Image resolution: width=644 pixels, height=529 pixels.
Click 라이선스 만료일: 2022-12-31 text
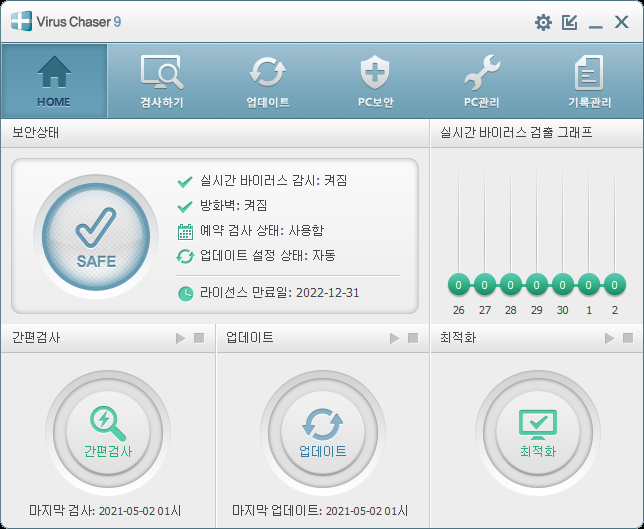[x=279, y=292]
